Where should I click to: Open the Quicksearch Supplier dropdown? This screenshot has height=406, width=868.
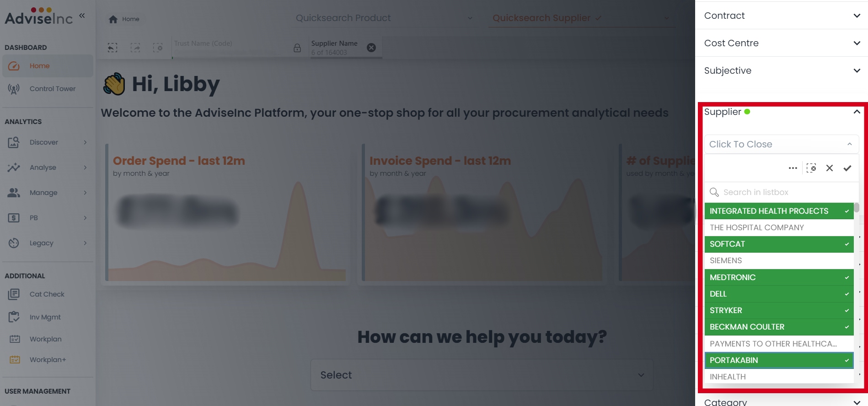(582, 18)
